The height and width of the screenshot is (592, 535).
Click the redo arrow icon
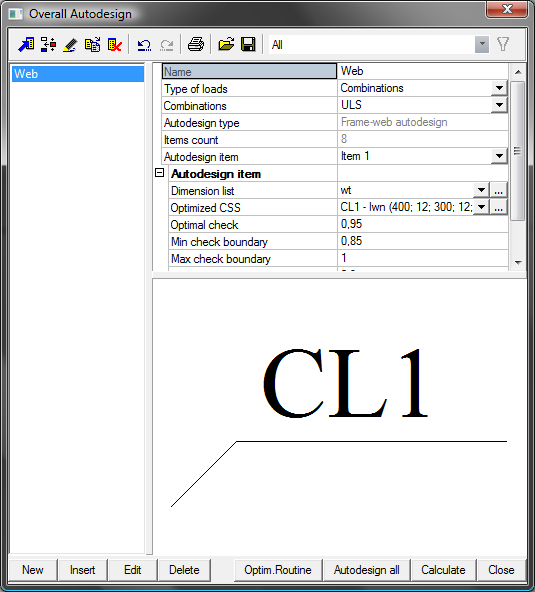(x=167, y=45)
